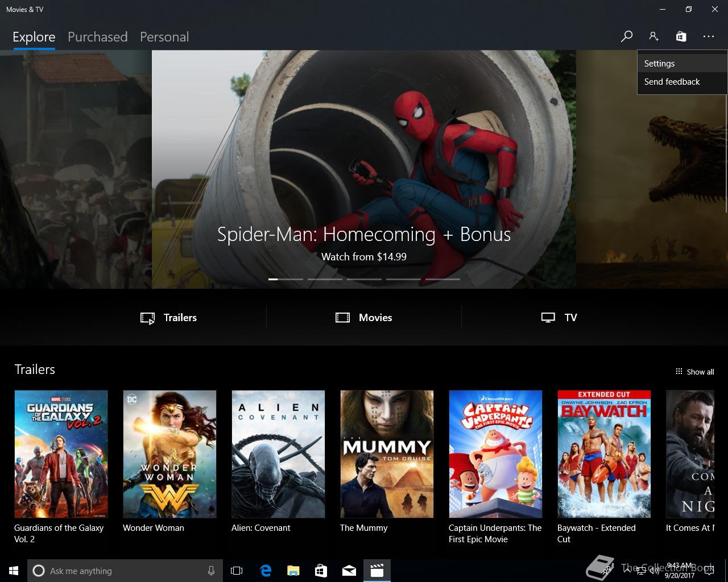Click the previous banner on the left
The height and width of the screenshot is (582, 728).
[76, 169]
